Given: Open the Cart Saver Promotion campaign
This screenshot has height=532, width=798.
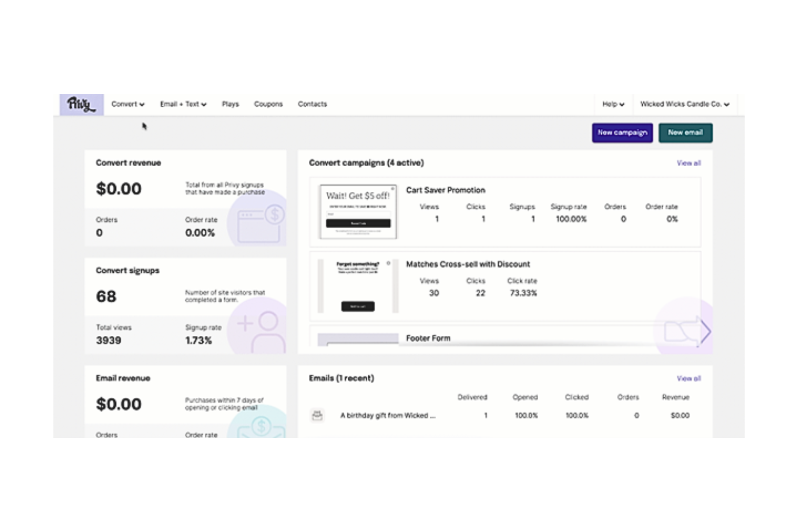Looking at the screenshot, I should click(445, 190).
